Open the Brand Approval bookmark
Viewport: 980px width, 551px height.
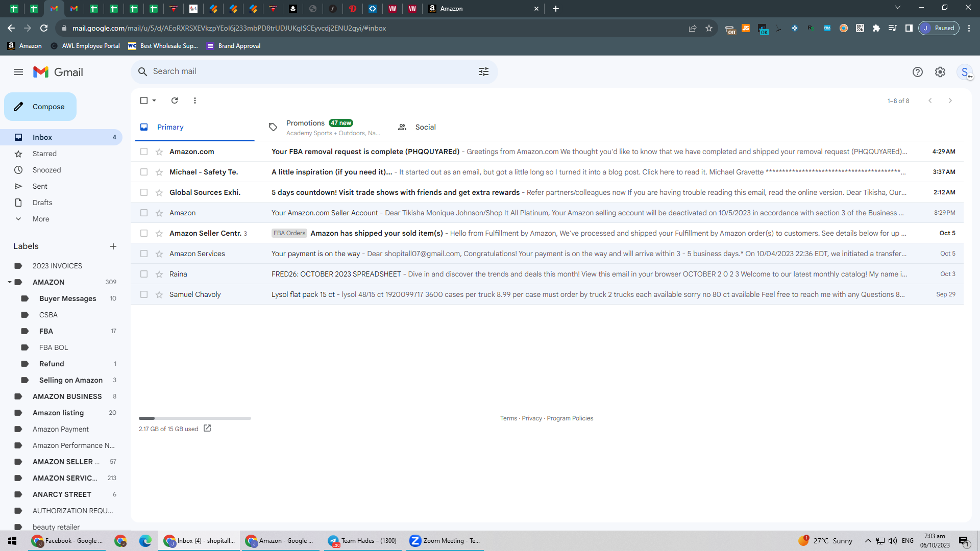[x=234, y=46]
